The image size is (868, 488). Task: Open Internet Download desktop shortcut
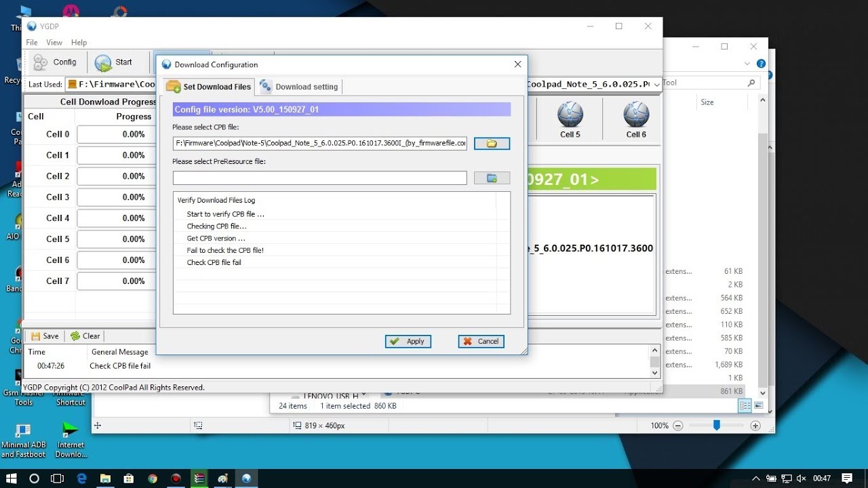(x=71, y=441)
